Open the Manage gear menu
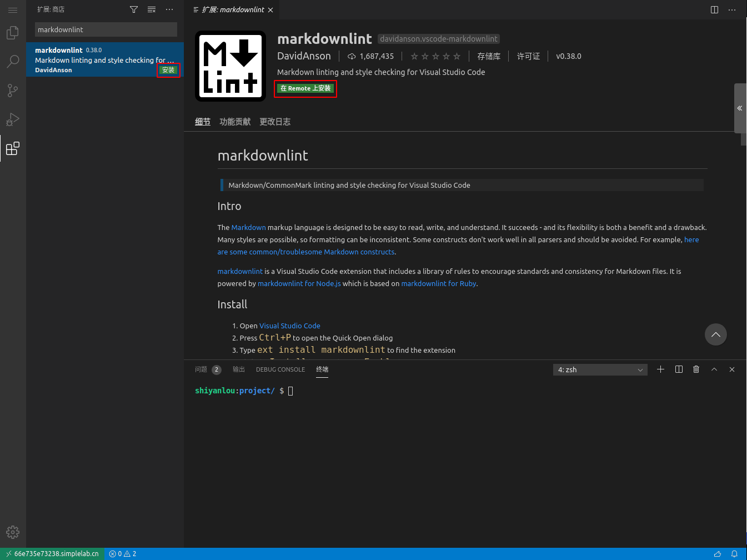The height and width of the screenshot is (560, 747). click(x=13, y=532)
